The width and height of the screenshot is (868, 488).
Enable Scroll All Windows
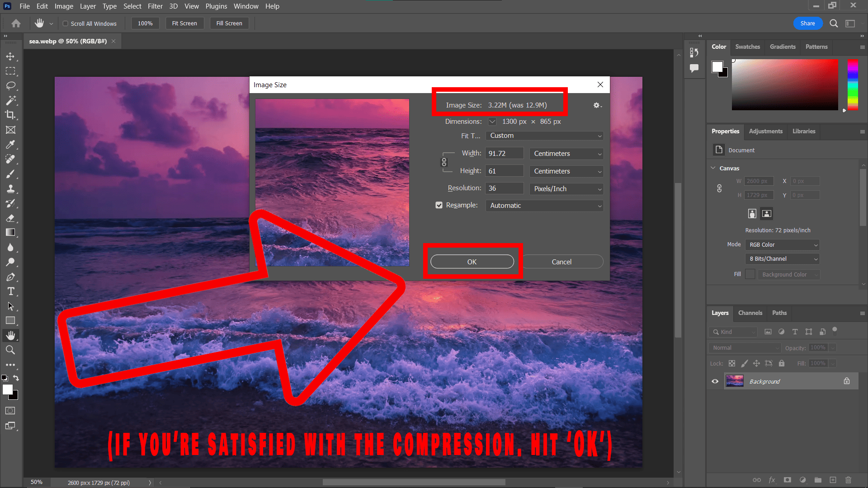pos(65,23)
